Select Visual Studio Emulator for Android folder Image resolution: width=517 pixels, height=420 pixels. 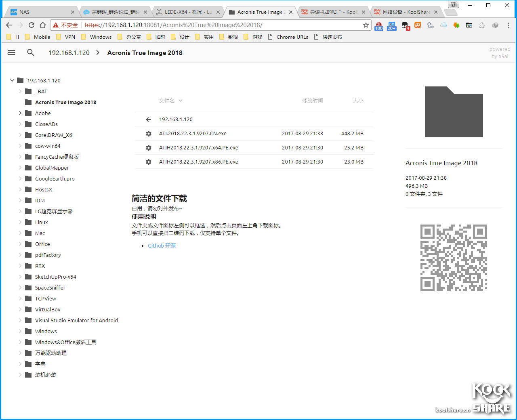(x=76, y=320)
